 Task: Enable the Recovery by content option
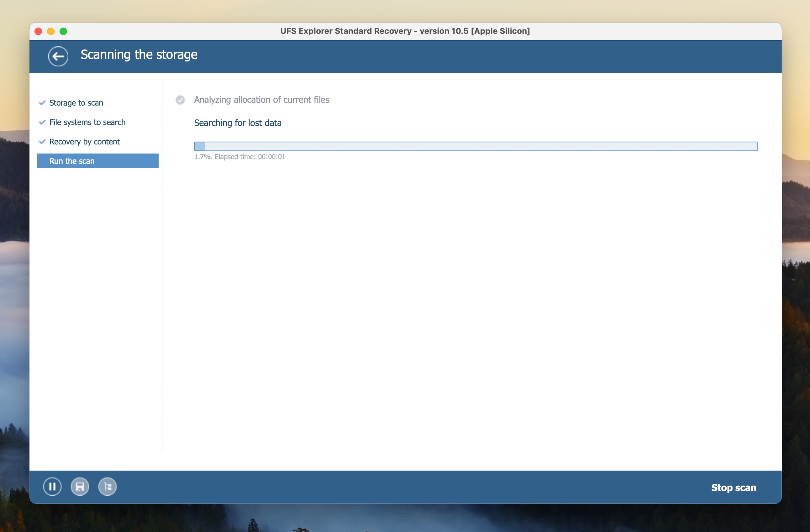(x=84, y=141)
